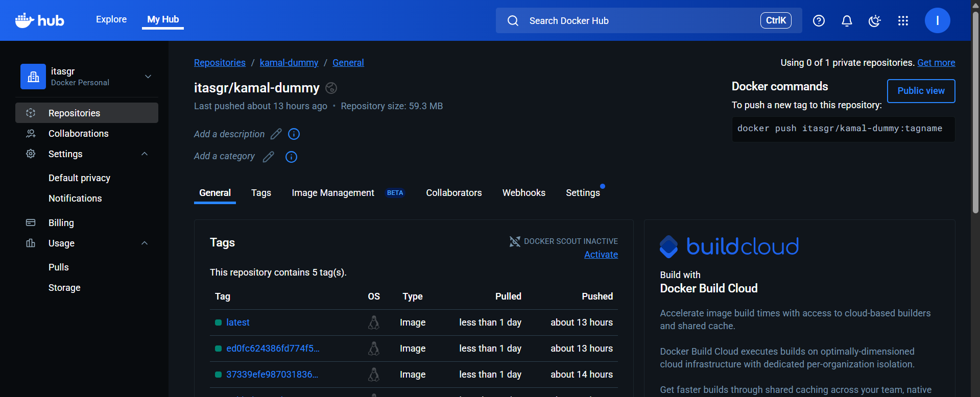Screen dimensions: 980x397
Task: Click the Linux OS icon for latest tag
Action: 374,322
